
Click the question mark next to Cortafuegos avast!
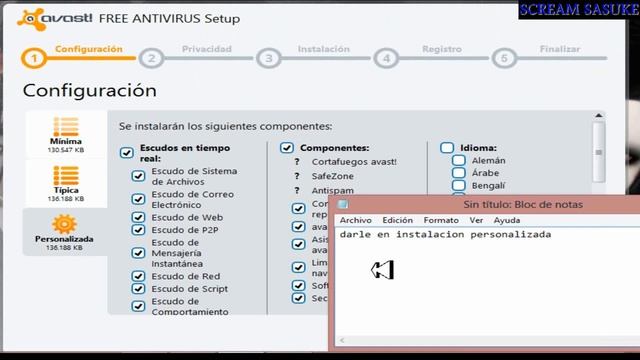click(297, 162)
